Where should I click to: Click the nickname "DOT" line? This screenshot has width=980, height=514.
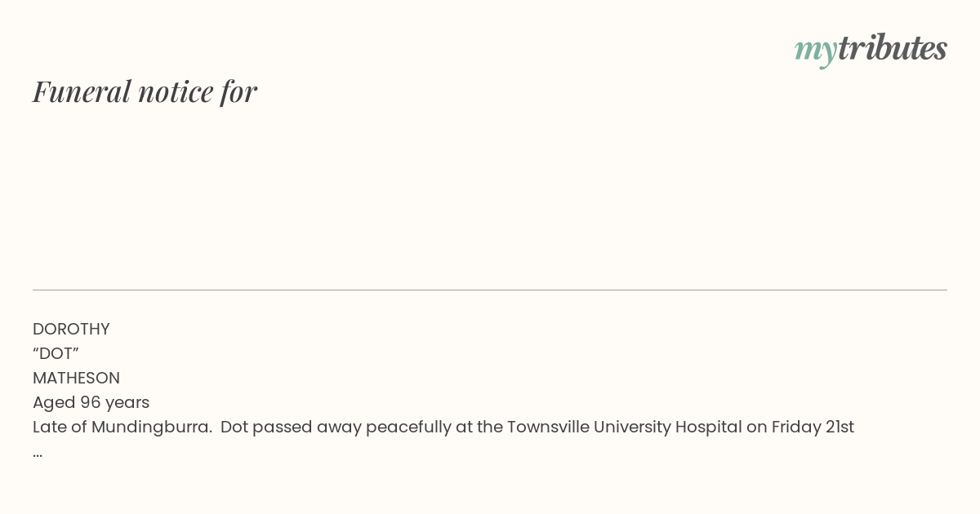56,353
